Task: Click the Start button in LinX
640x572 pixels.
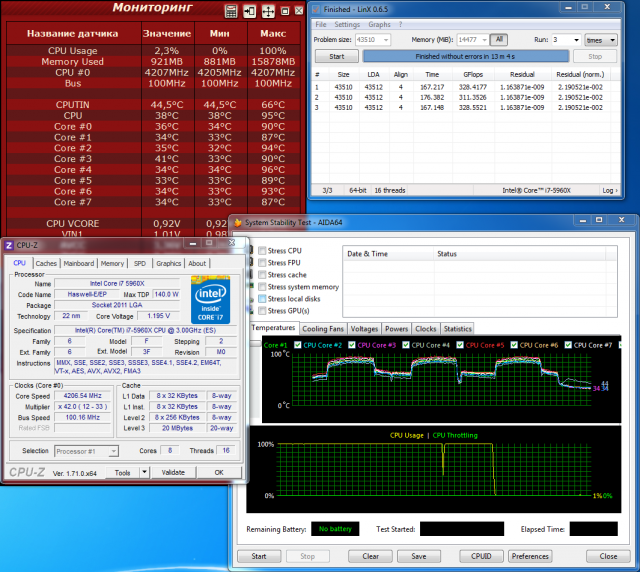Action: (x=337, y=56)
